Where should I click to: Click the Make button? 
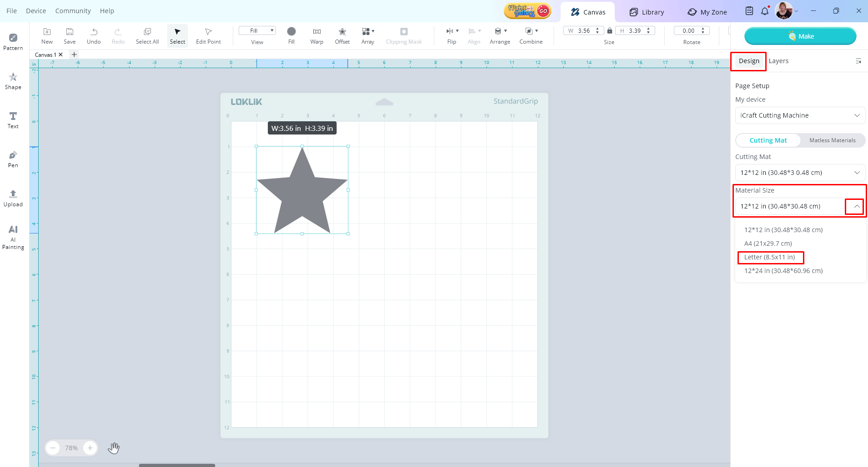pyautogui.click(x=800, y=36)
